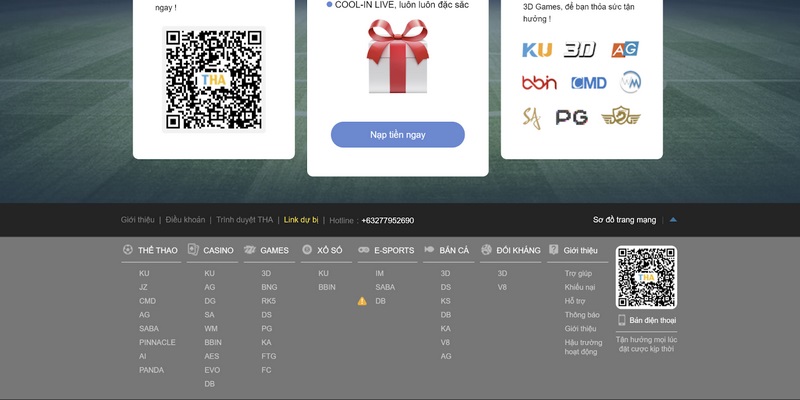
Task: Click the soccer ball icon beside THỂ THAO
Action: coord(128,249)
